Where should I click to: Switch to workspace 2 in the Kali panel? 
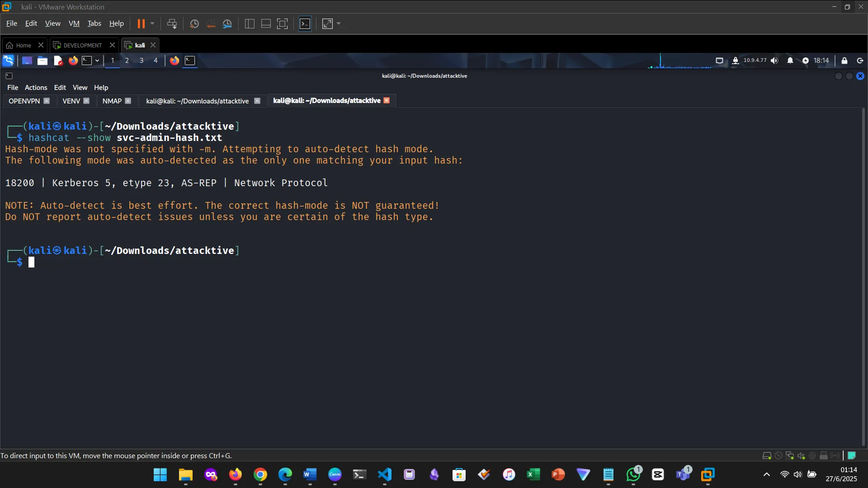point(127,61)
